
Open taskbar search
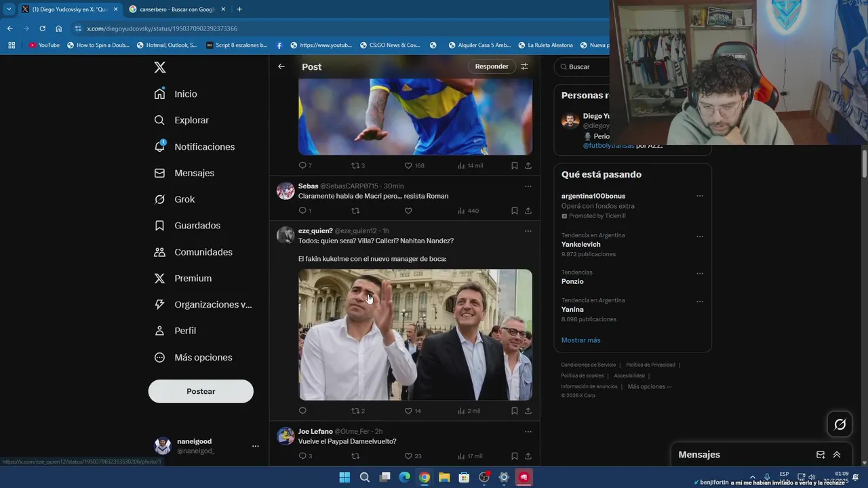pyautogui.click(x=365, y=477)
